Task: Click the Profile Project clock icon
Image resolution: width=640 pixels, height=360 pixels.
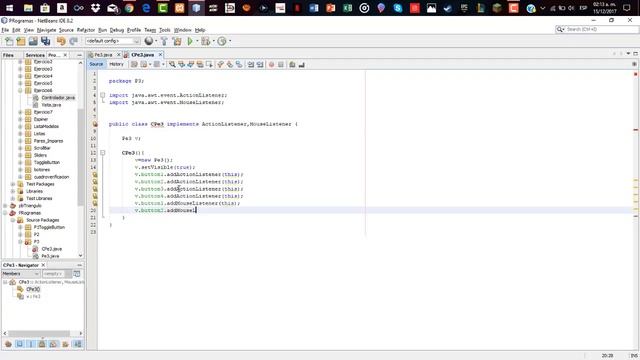Action: 222,41
